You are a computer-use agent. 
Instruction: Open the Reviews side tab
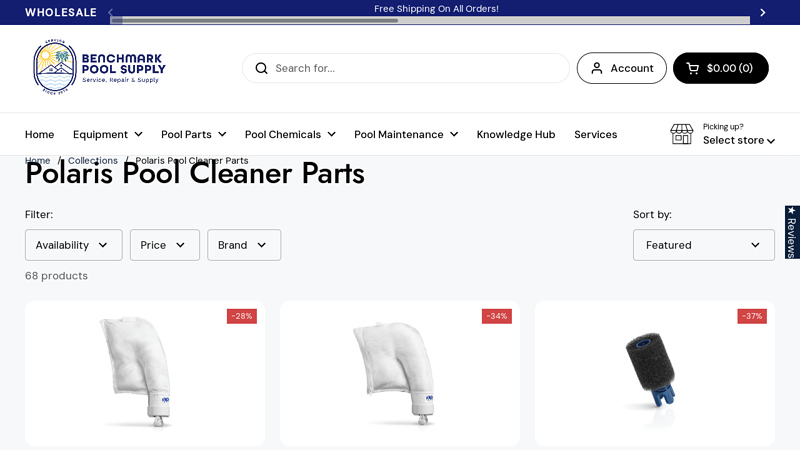792,232
